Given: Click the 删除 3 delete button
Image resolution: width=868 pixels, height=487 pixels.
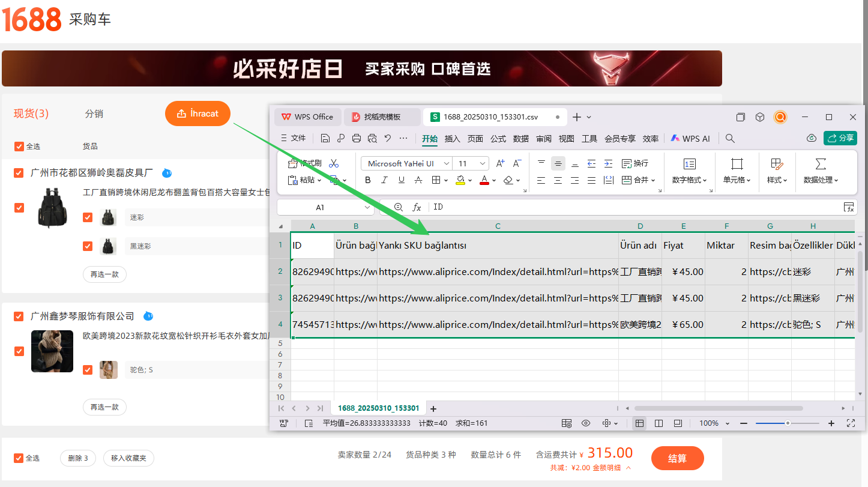Looking at the screenshot, I should pyautogui.click(x=78, y=458).
